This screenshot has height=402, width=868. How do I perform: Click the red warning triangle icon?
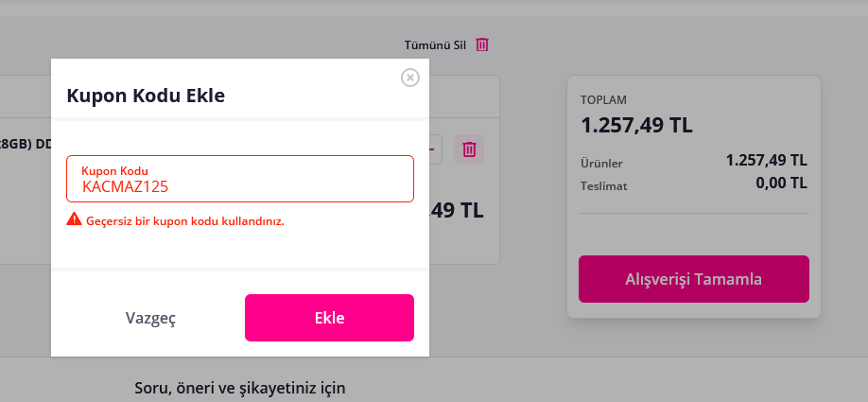click(74, 220)
